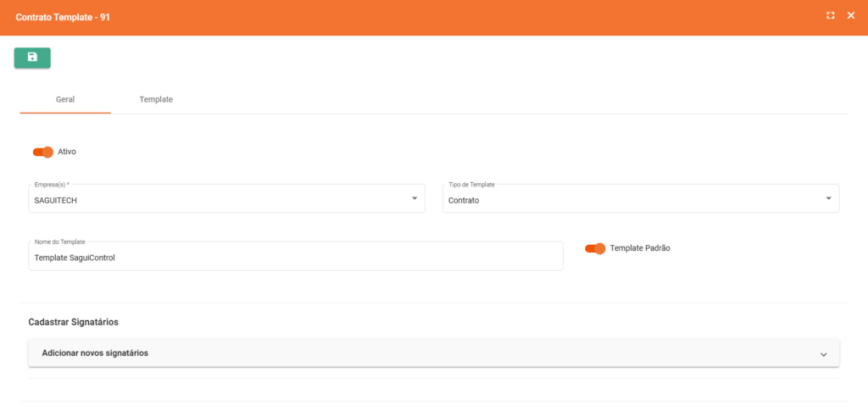This screenshot has width=868, height=416.
Task: Select the Geral tab
Action: [x=65, y=99]
